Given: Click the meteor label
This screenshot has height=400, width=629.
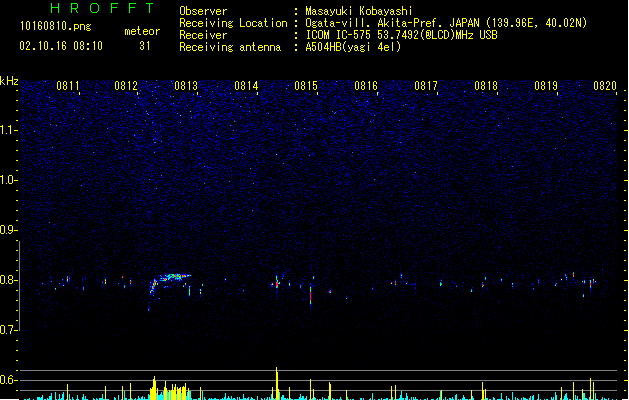Looking at the screenshot, I should (142, 31).
